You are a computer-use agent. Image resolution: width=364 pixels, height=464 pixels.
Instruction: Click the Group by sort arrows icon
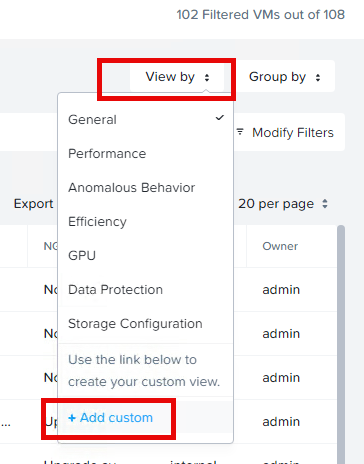click(318, 77)
